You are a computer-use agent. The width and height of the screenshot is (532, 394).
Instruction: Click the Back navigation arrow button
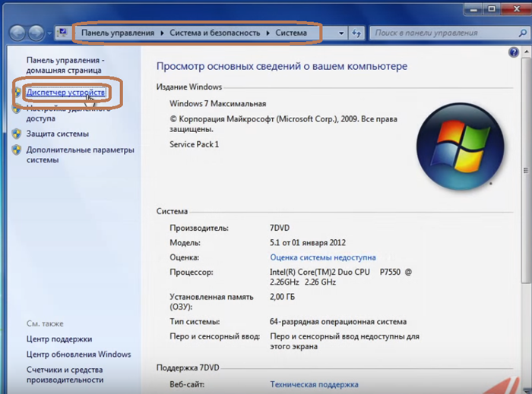coord(17,33)
